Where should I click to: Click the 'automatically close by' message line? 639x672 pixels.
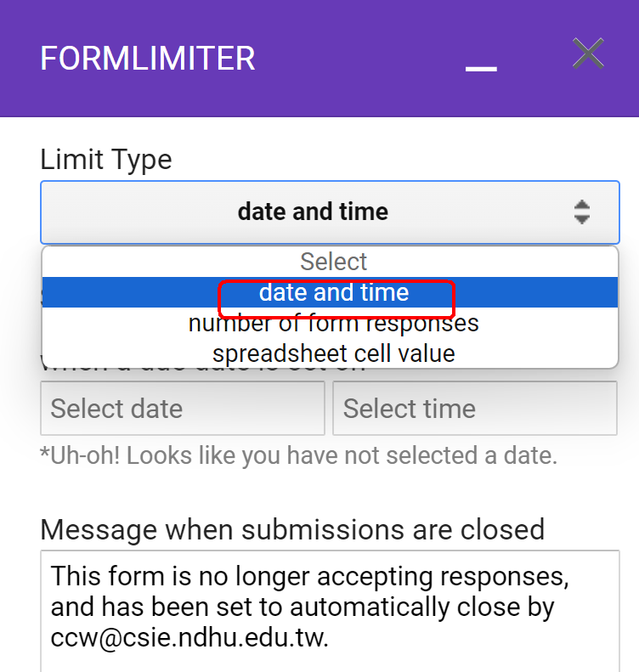(x=303, y=607)
